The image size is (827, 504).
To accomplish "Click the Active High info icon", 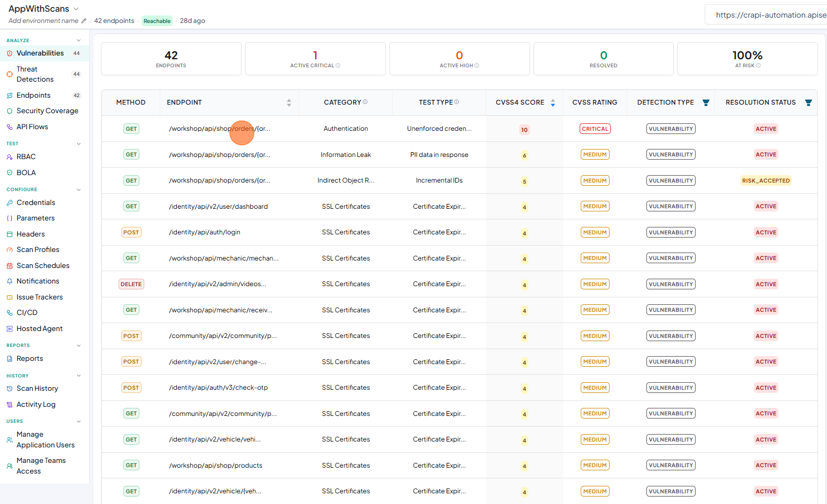I will [x=477, y=66].
